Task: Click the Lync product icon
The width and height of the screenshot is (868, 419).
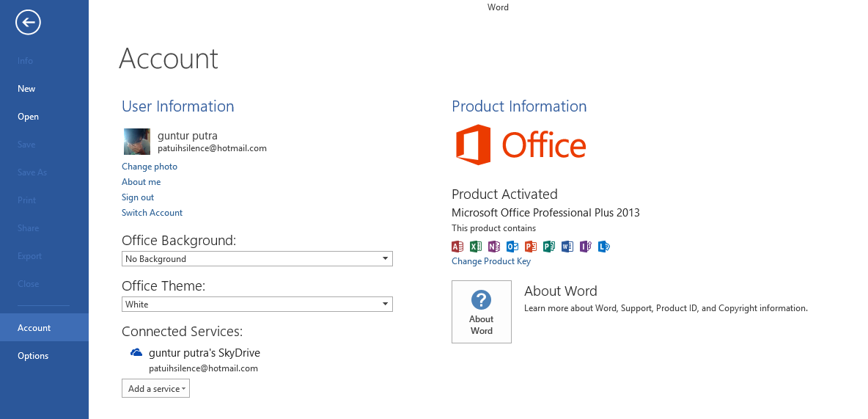Action: (604, 247)
